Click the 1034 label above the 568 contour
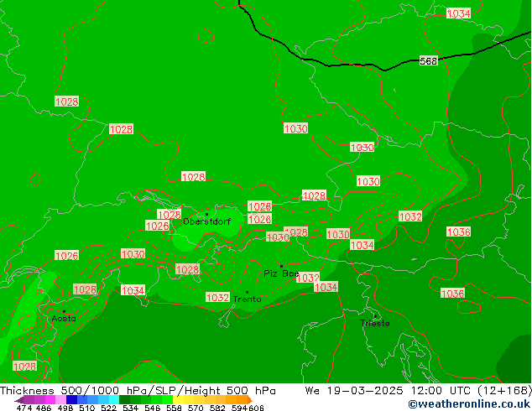Screen dimensions: 532x411 (x=459, y=13)
